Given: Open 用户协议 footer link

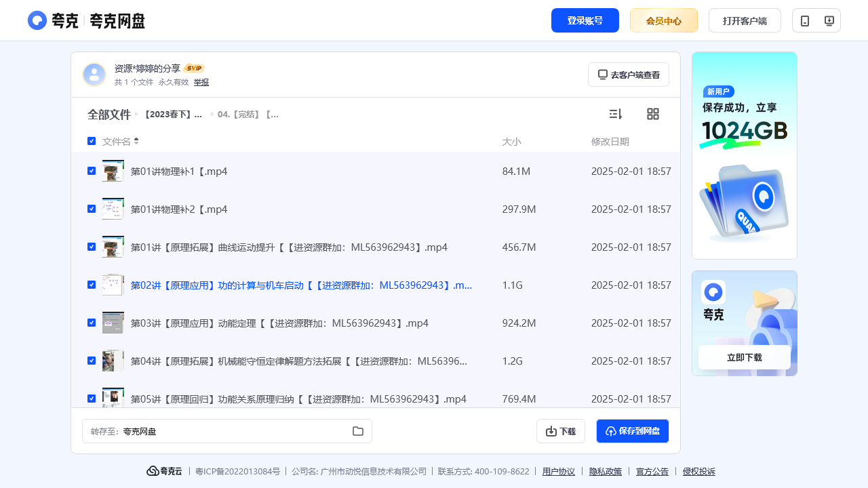Looking at the screenshot, I should point(559,471).
